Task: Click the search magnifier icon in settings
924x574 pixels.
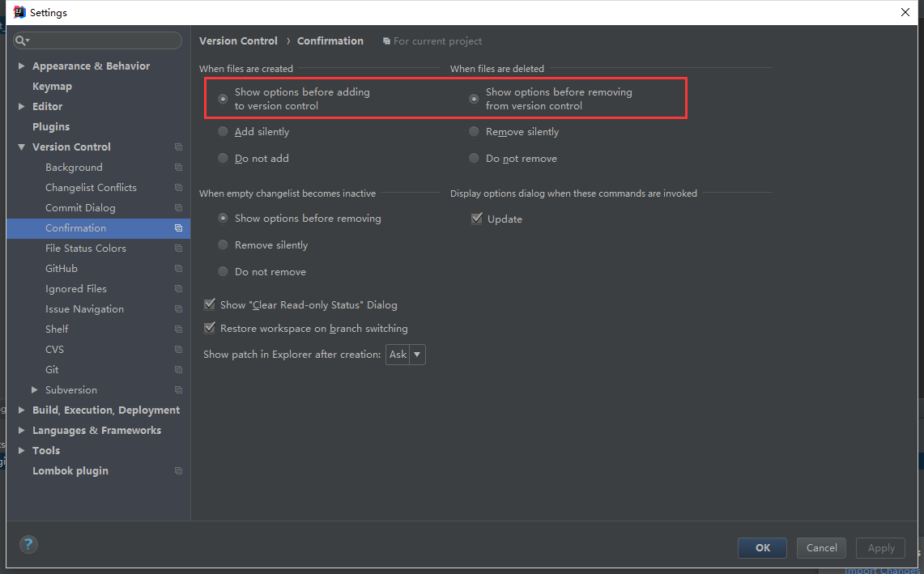Action: coord(22,40)
